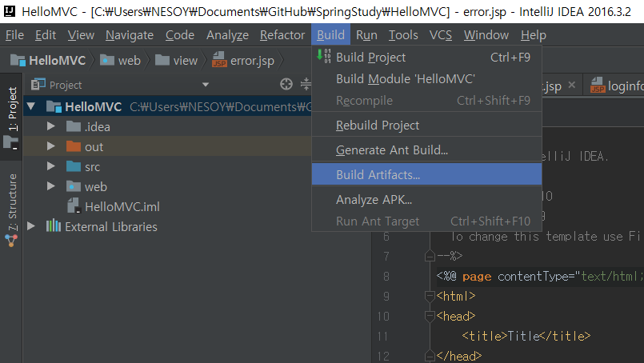
Task: Click the web folder icon in tree
Action: click(x=74, y=186)
